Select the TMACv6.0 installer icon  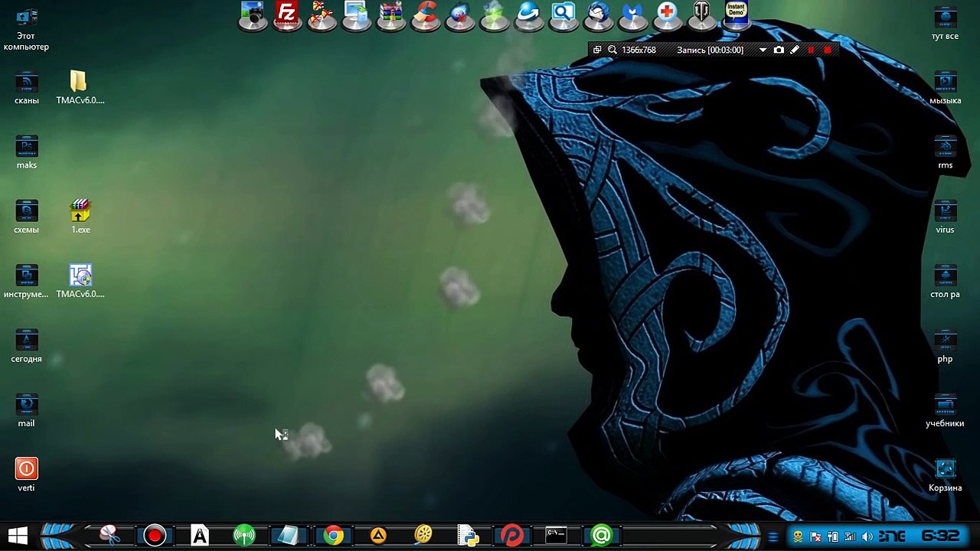click(80, 282)
